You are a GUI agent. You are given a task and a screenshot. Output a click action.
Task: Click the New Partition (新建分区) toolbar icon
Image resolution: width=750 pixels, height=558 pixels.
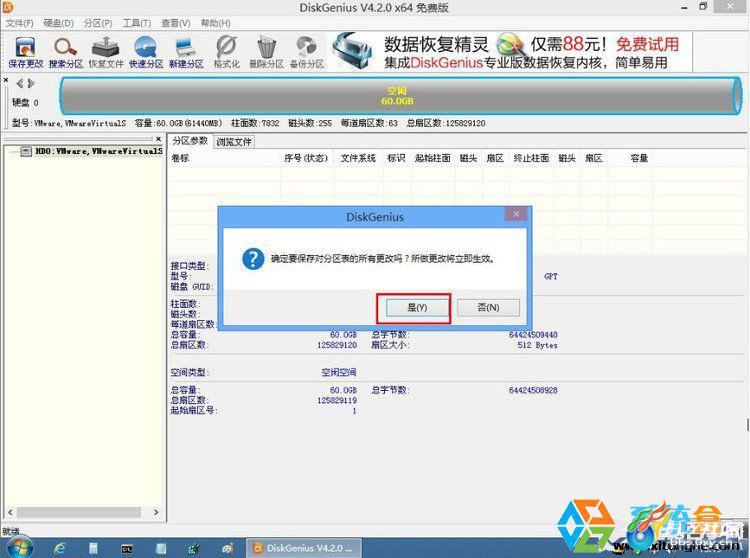coord(186,52)
